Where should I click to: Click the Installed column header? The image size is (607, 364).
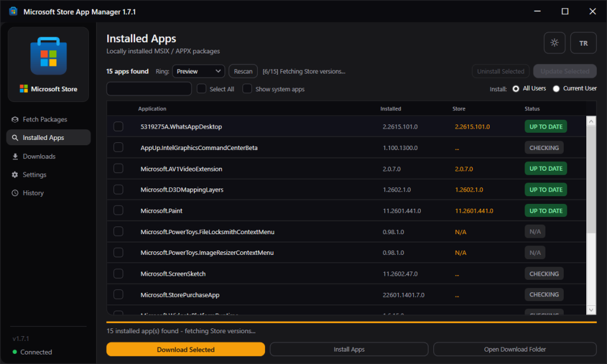tap(391, 109)
